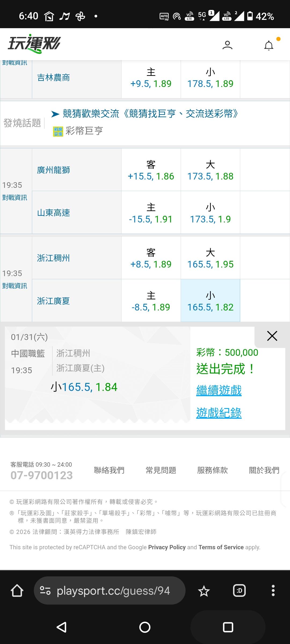Open the browser three-dot menu
This screenshot has width=290, height=644.
(x=273, y=591)
